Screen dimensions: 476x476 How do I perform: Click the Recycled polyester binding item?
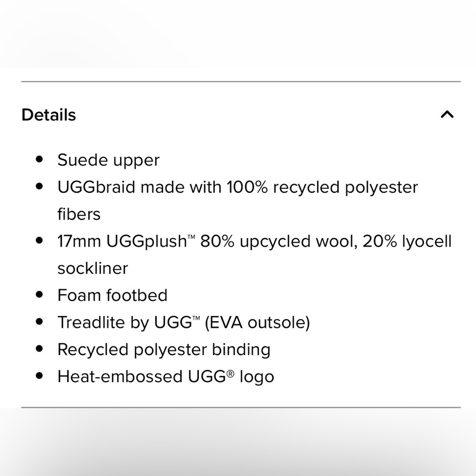coord(164,349)
